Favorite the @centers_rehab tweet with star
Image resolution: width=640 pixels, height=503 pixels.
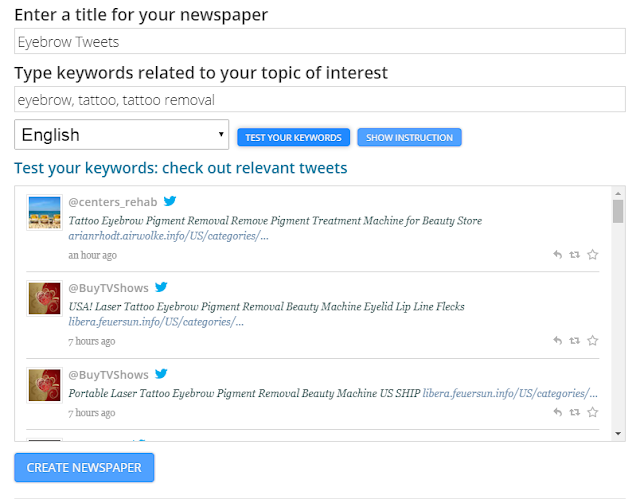(x=593, y=255)
